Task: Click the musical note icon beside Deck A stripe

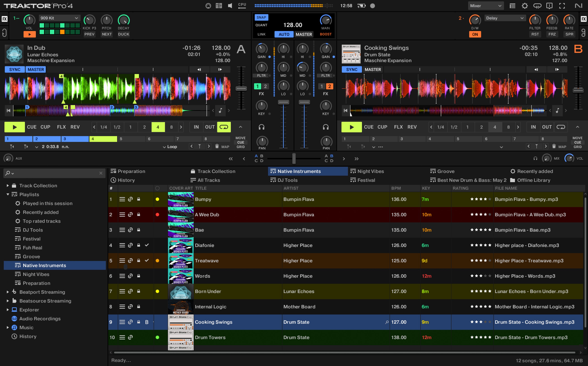Action: (x=220, y=111)
